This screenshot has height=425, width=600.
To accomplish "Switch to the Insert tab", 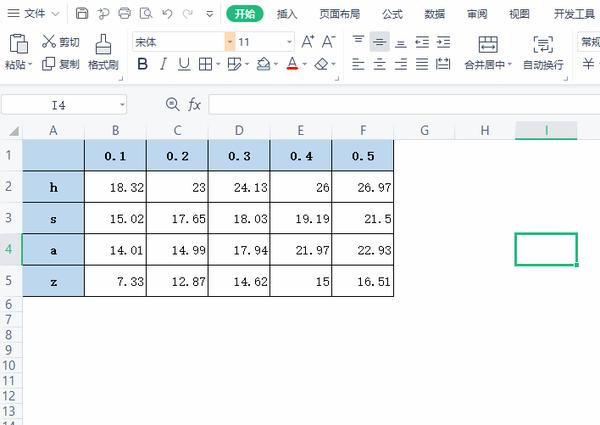I will point(287,14).
